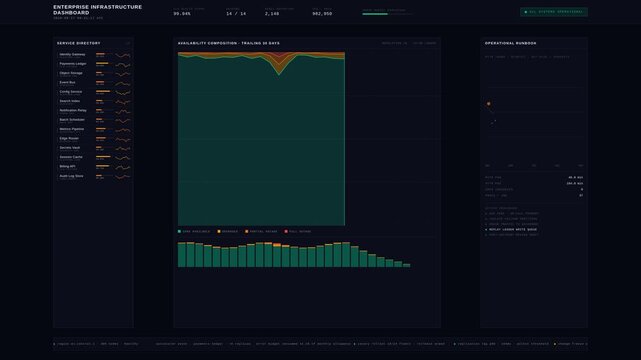641x360 pixels.
Task: Open the Billing API service entry
Action: (94, 167)
